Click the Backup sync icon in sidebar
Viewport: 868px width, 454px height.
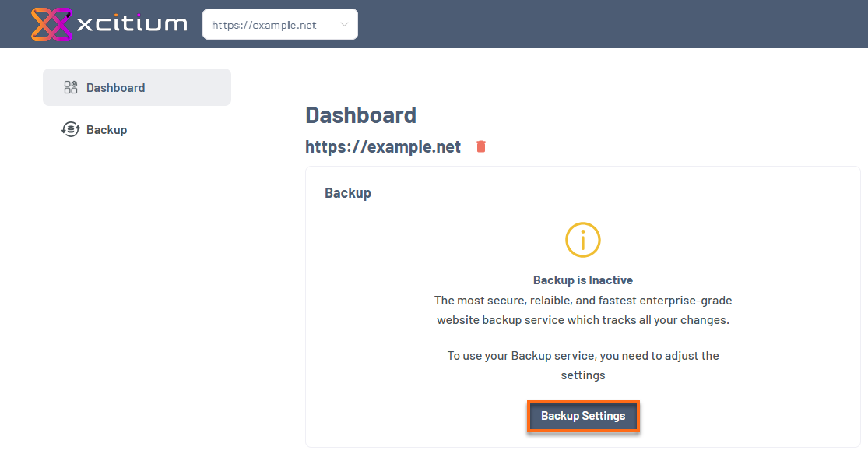point(71,129)
